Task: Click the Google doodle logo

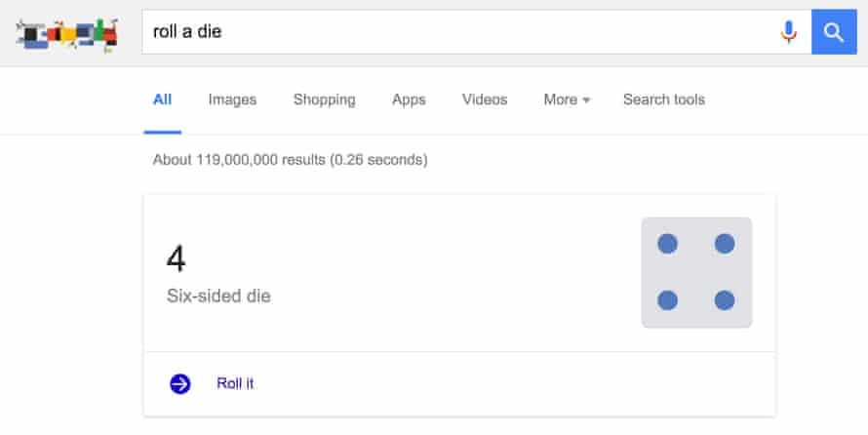Action: 67,33
